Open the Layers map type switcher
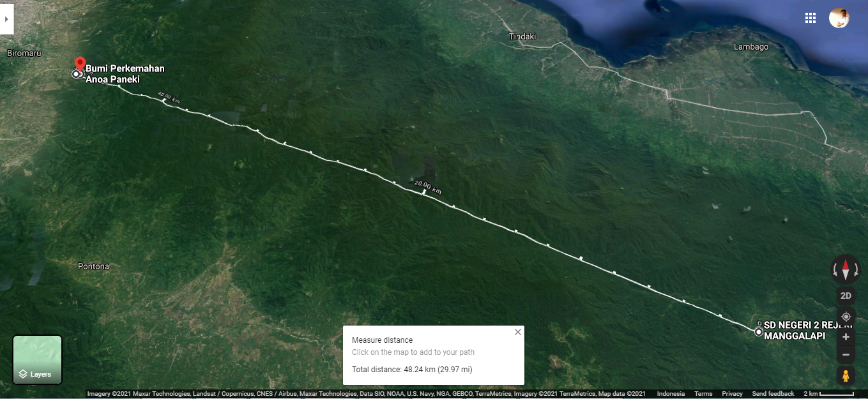Viewport: 868px width, 399px height. [38, 360]
